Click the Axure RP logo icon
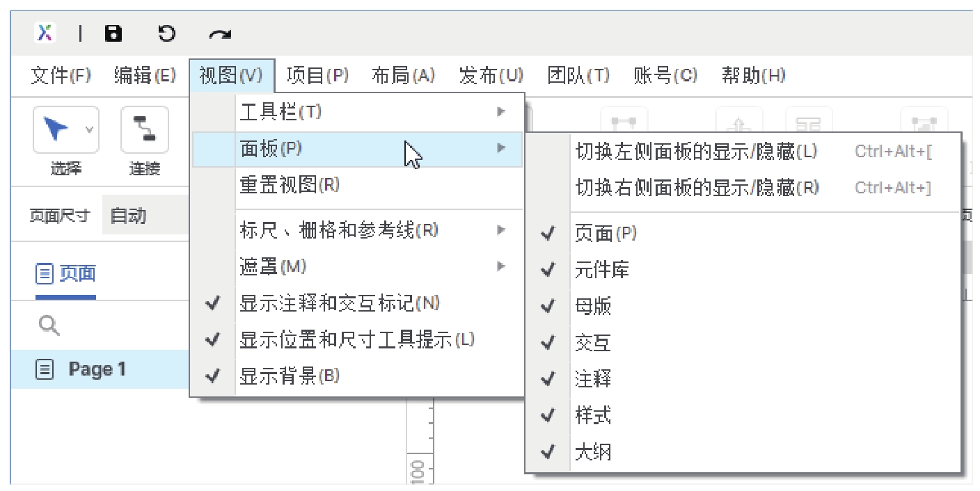The width and height of the screenshot is (980, 491). coord(45,33)
